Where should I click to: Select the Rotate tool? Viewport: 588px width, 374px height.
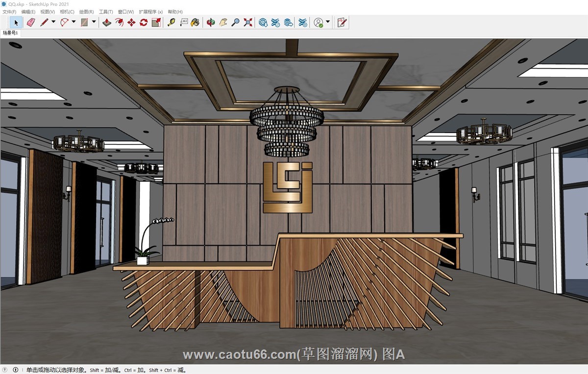[144, 22]
